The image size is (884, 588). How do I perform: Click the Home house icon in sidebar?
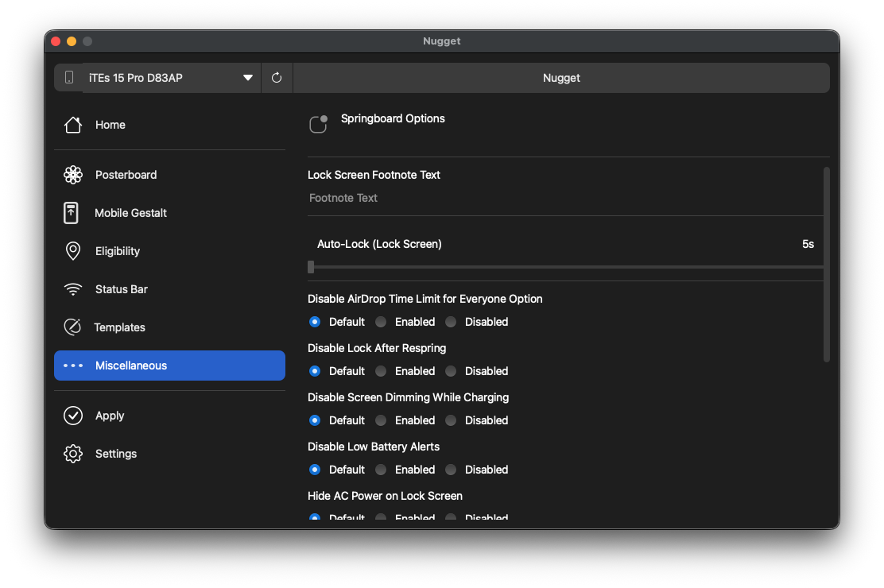coord(73,125)
